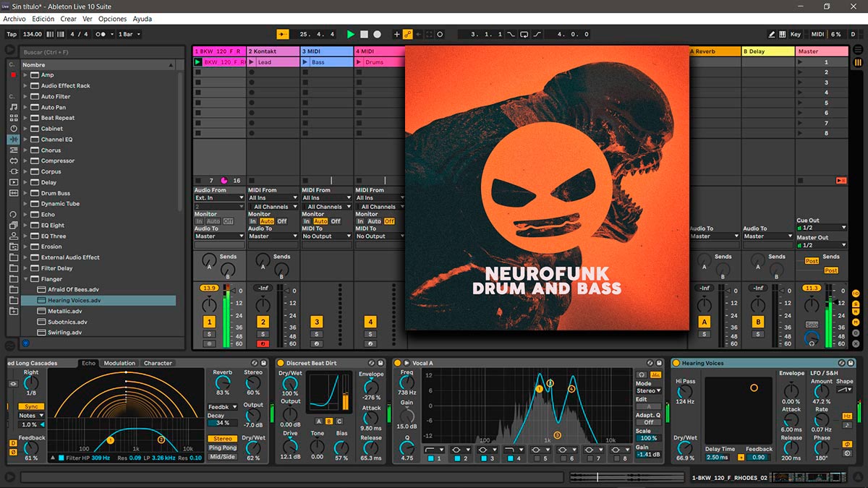Viewport: 868px width, 488px height.
Task: Turn off the Hearing Voices device activator
Action: click(x=676, y=363)
